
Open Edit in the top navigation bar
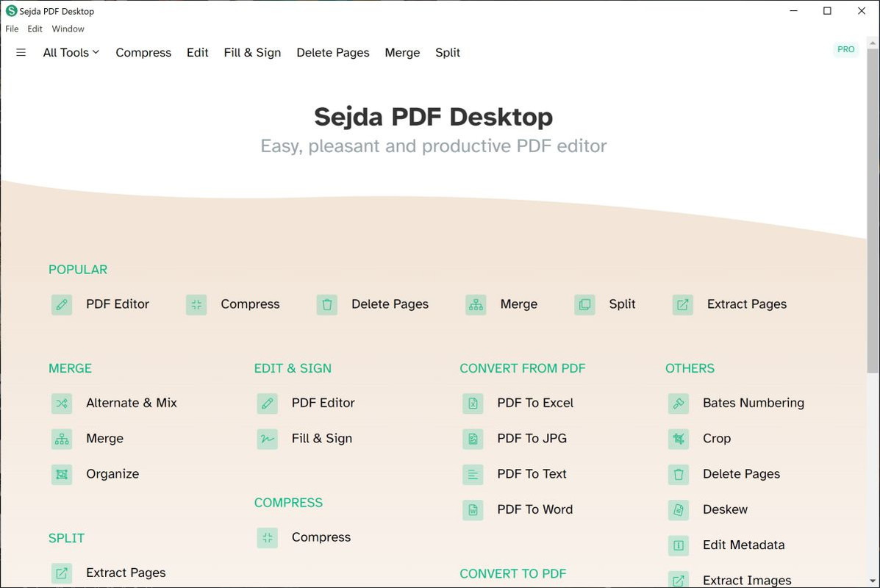(x=198, y=53)
